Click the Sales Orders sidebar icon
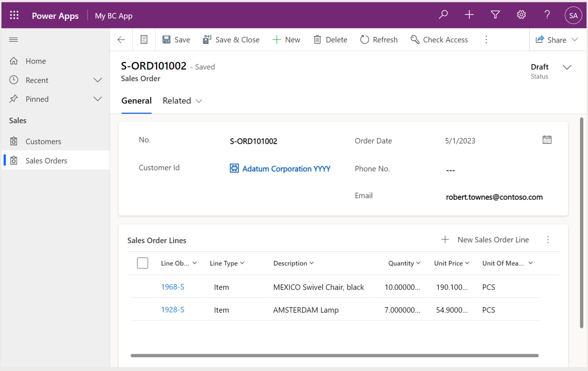Viewport: 588px width, 371px height. pos(14,160)
